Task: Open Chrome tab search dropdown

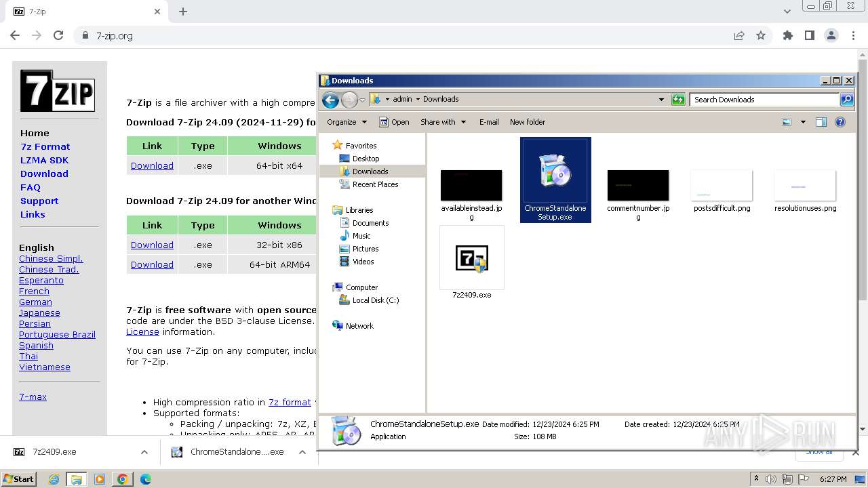Action: (x=787, y=12)
